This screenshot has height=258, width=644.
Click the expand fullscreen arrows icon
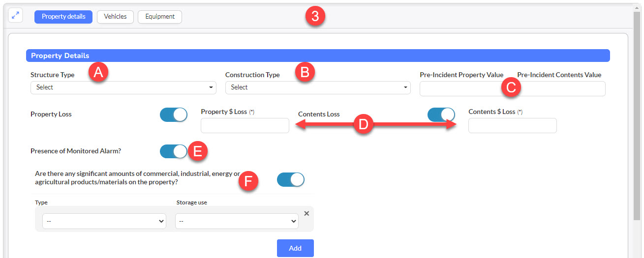[x=16, y=15]
